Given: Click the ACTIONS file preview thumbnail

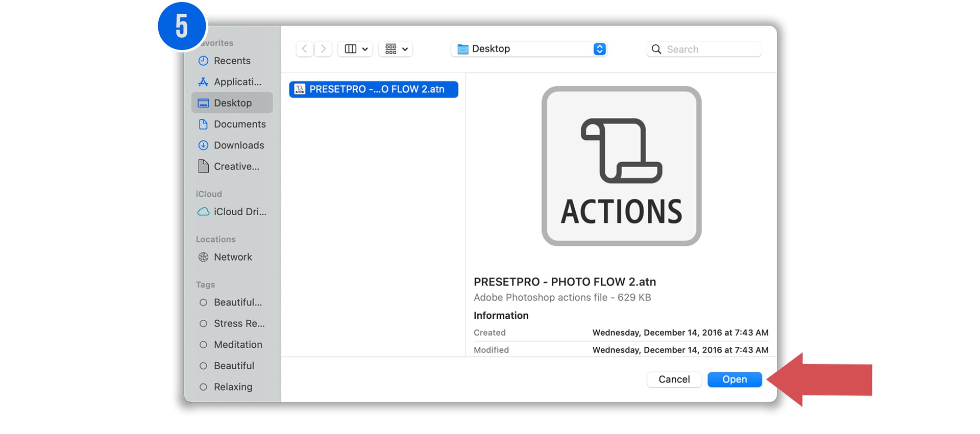Looking at the screenshot, I should click(x=621, y=166).
